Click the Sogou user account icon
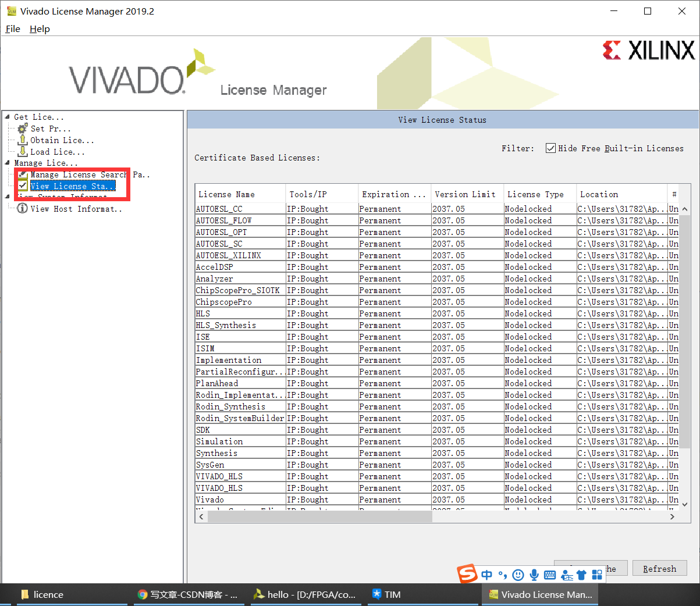The width and height of the screenshot is (700, 606). [567, 575]
